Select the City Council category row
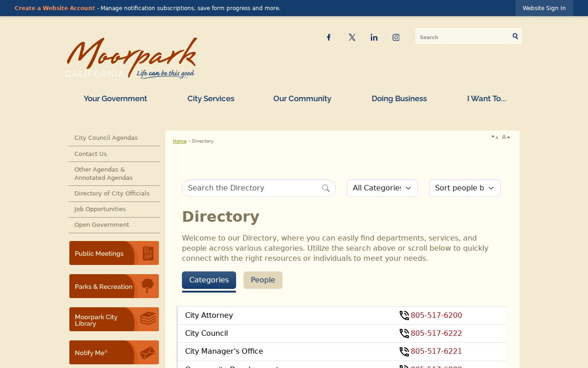 coord(342,333)
